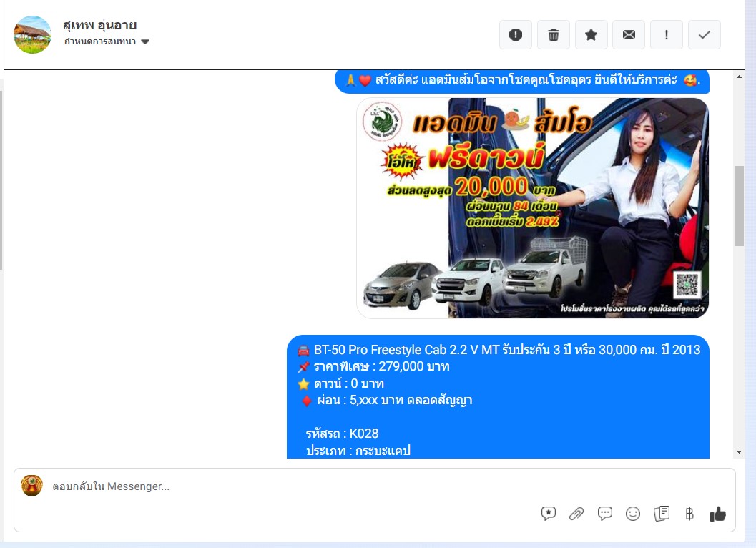756x548 pixels.
Task: Click scroll down arrow of chat
Action: [x=739, y=452]
